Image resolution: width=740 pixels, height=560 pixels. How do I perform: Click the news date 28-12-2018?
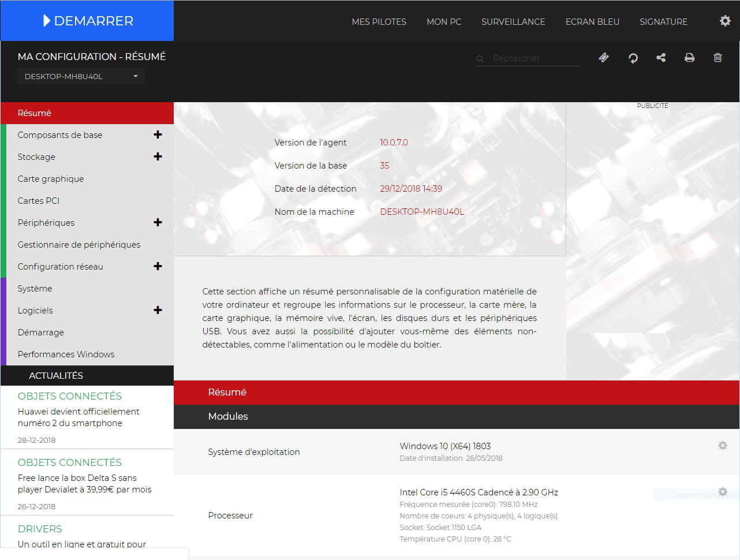(x=36, y=440)
